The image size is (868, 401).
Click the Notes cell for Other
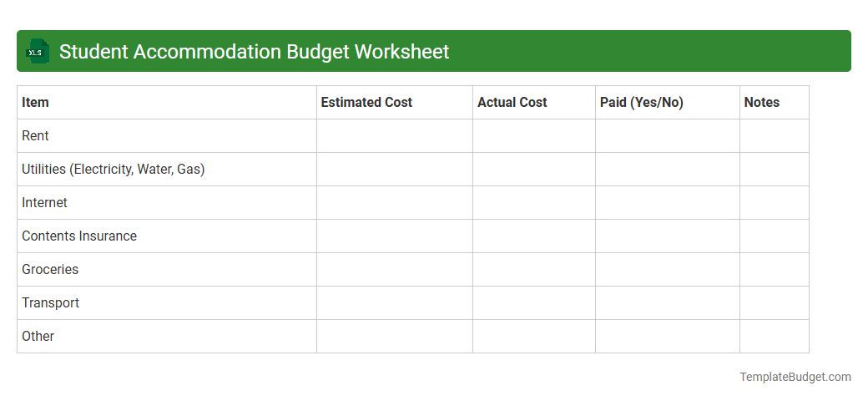[775, 336]
